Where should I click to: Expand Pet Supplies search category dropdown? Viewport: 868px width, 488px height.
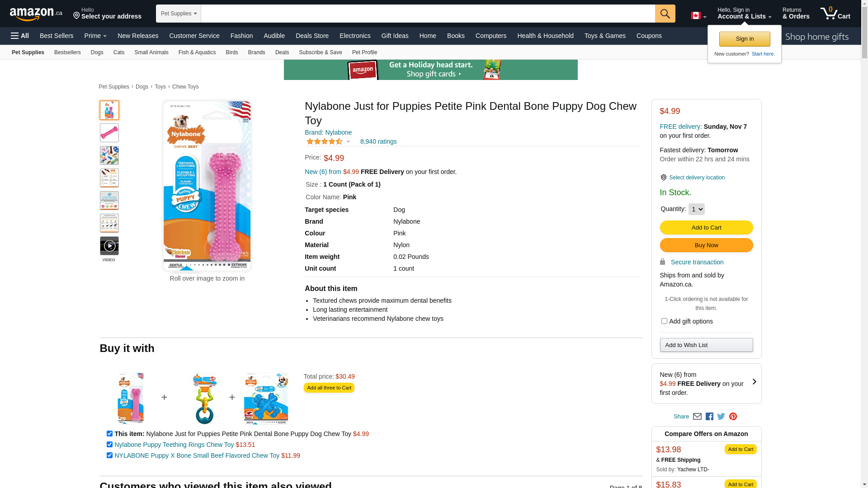(179, 14)
